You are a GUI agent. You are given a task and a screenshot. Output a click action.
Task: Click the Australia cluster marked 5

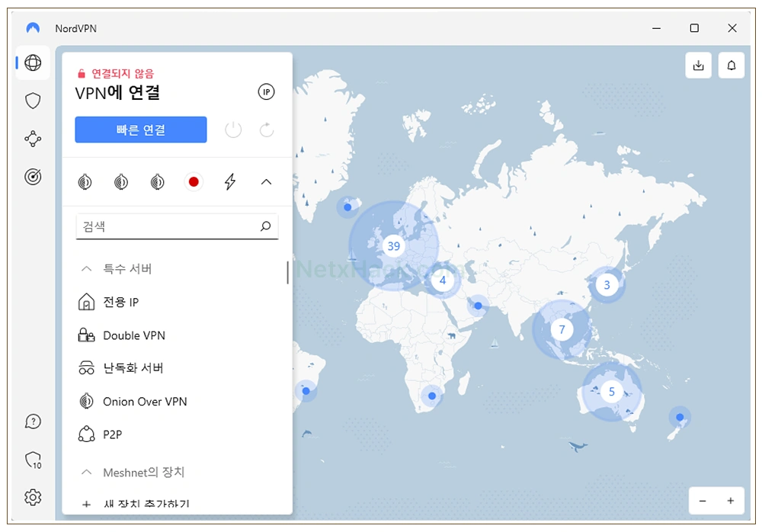(612, 392)
